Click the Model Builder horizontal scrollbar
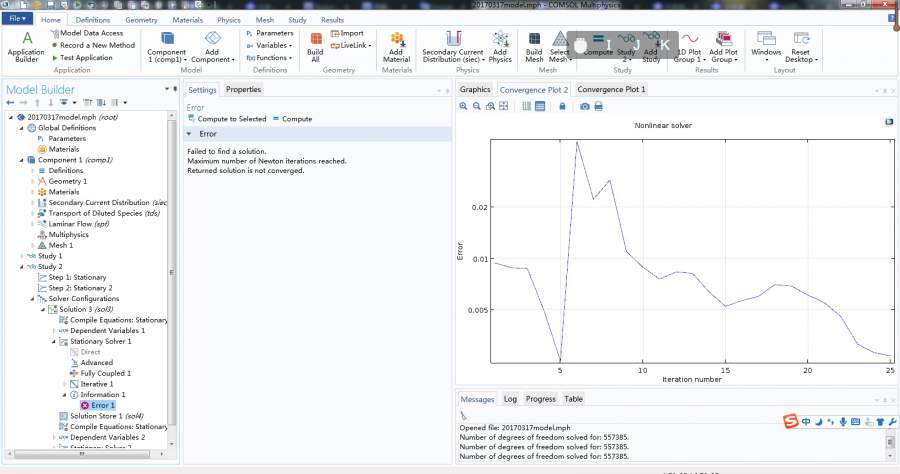Screen dimensions: 900x474 click(82, 454)
